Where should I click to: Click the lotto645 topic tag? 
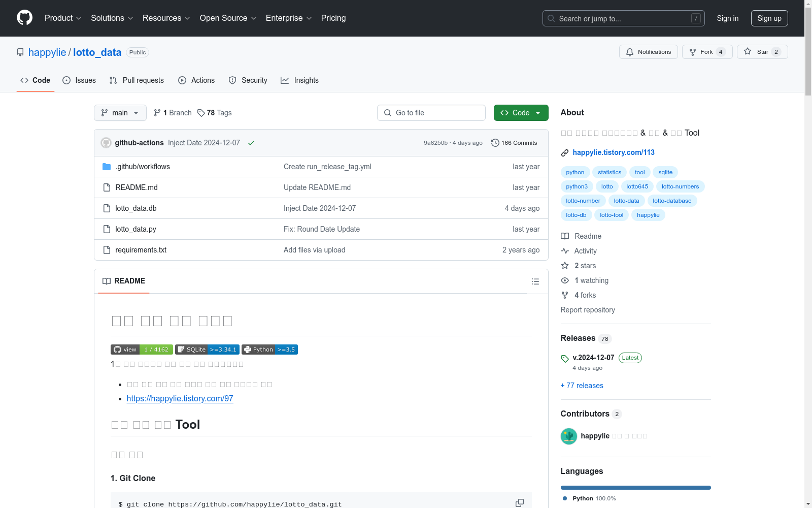637,186
